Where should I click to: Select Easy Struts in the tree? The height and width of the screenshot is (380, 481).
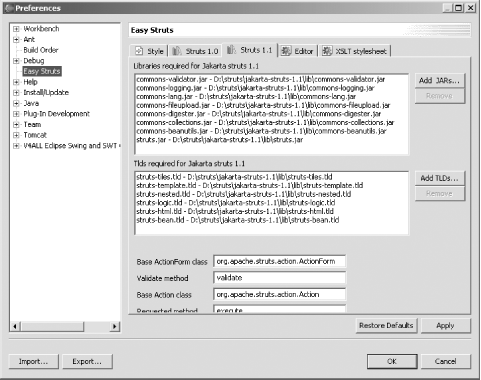pyautogui.click(x=42, y=71)
